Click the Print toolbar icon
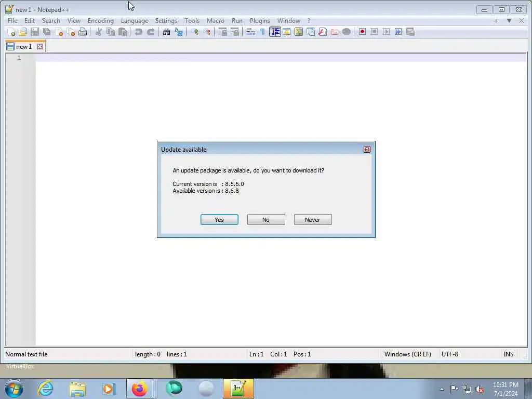This screenshot has height=399, width=532. pos(83,32)
